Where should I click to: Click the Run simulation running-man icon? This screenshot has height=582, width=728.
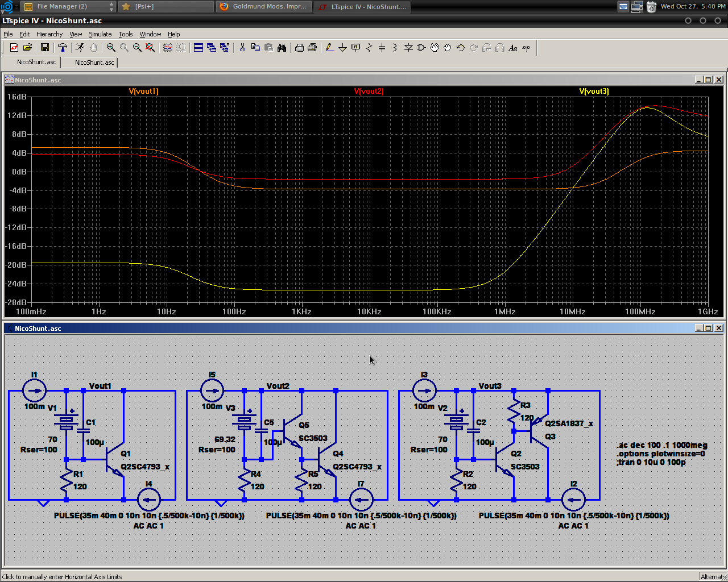pos(80,48)
